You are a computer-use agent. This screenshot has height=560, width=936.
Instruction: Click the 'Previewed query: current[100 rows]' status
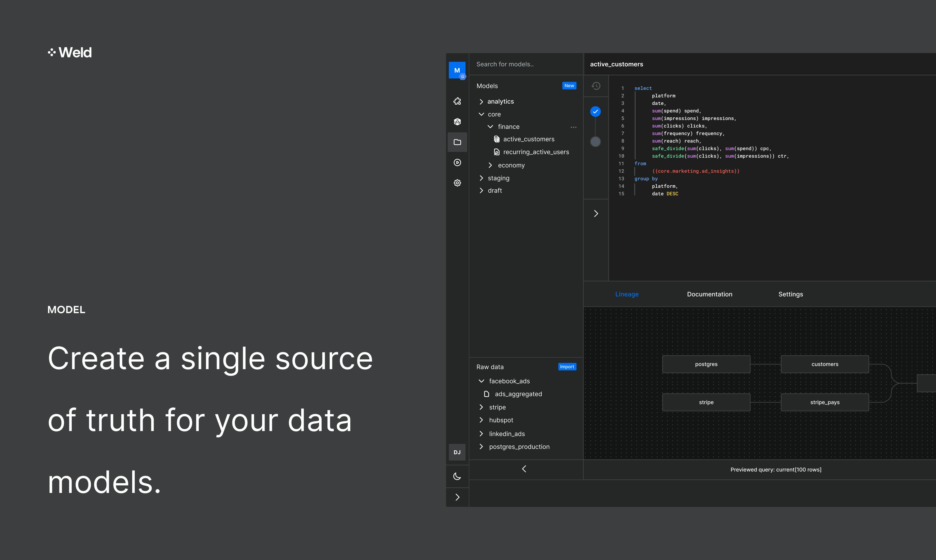pyautogui.click(x=776, y=469)
